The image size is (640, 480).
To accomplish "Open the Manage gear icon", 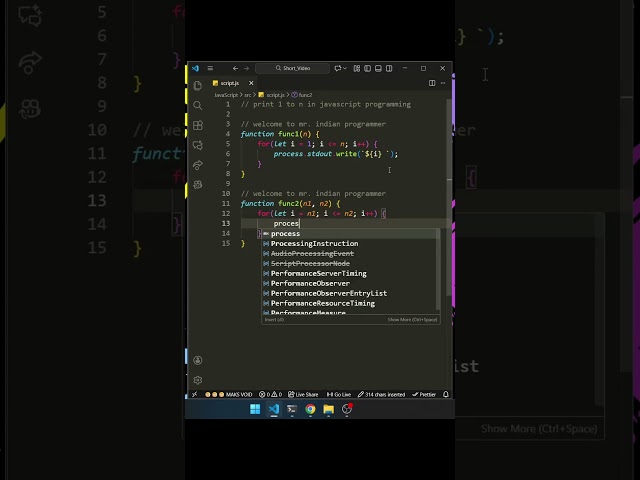I will pos(198,380).
